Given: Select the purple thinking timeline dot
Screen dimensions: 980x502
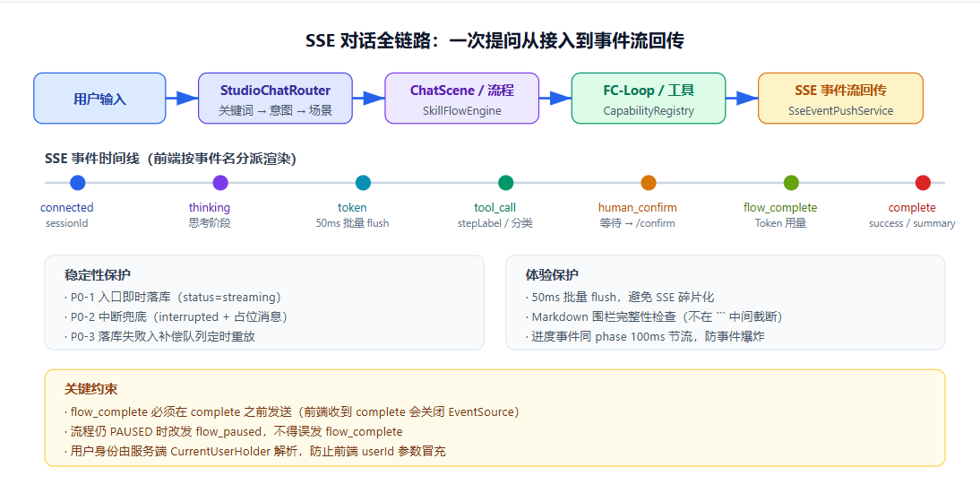Looking at the screenshot, I should (220, 183).
